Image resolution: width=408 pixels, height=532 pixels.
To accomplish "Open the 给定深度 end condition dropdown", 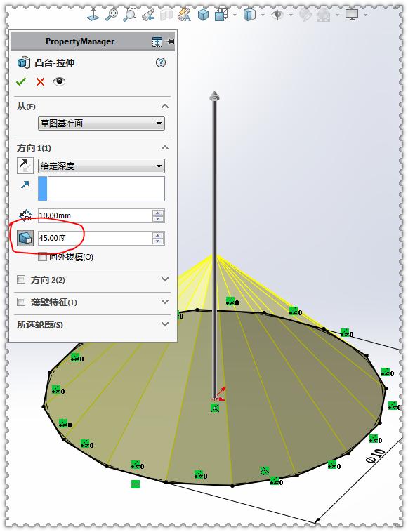I will pos(101,166).
